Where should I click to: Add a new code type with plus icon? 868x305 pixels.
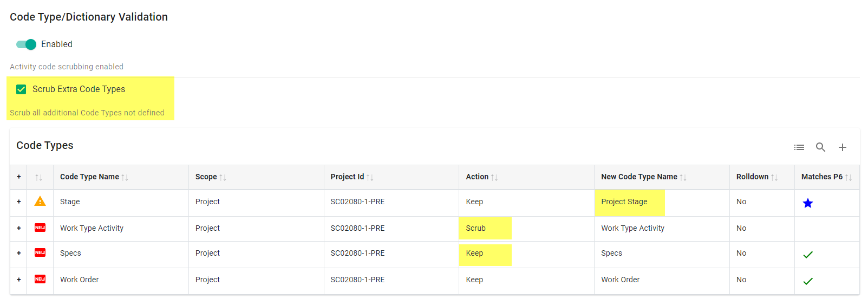[842, 147]
